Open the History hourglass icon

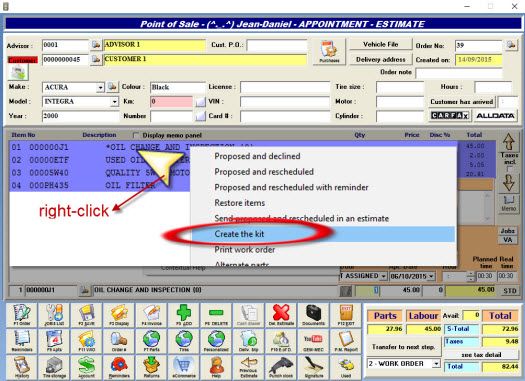[22, 367]
